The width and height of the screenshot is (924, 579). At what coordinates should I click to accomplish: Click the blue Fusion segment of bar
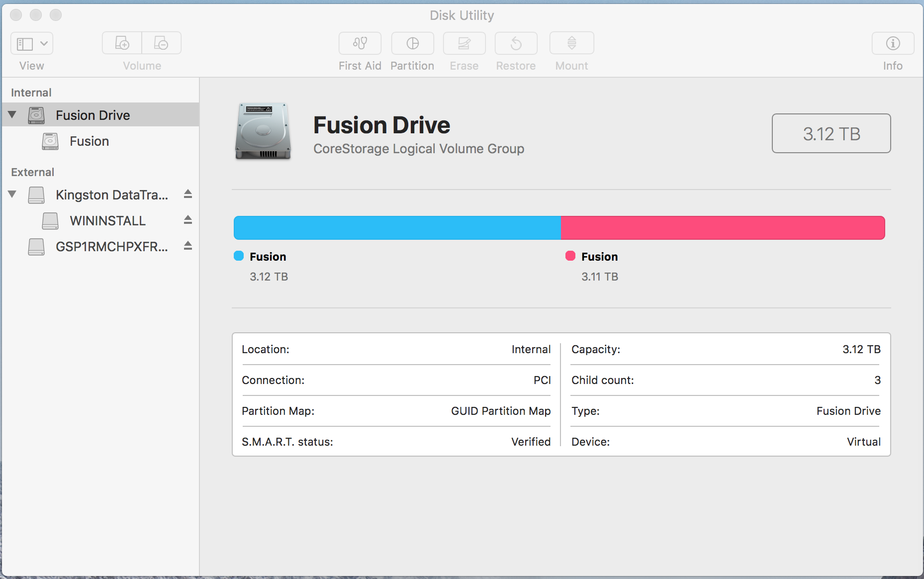tap(397, 228)
